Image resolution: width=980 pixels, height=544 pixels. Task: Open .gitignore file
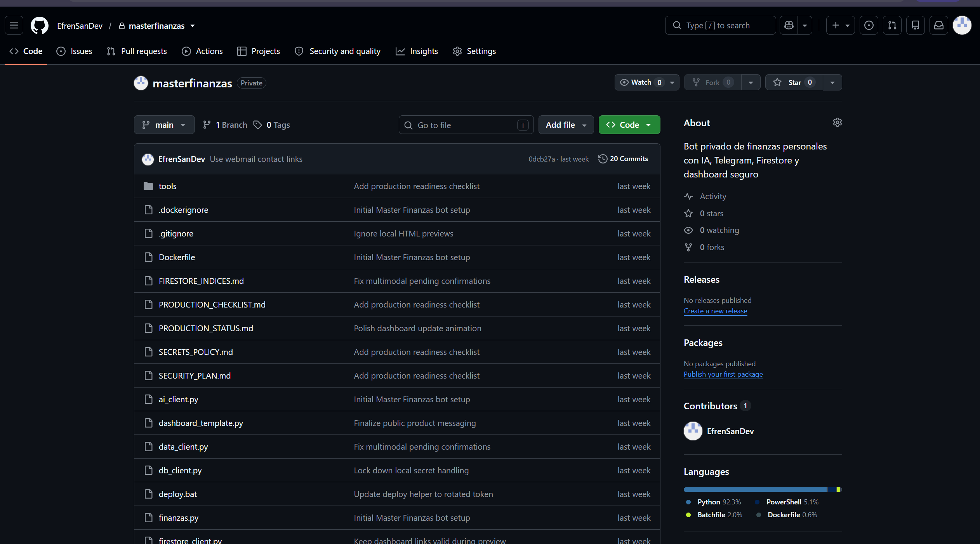(x=176, y=234)
